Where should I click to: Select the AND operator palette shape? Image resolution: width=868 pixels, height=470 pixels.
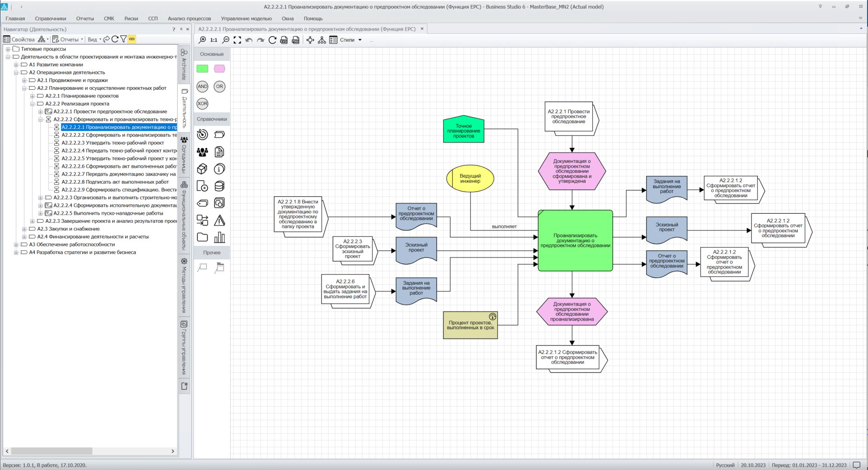coord(202,87)
